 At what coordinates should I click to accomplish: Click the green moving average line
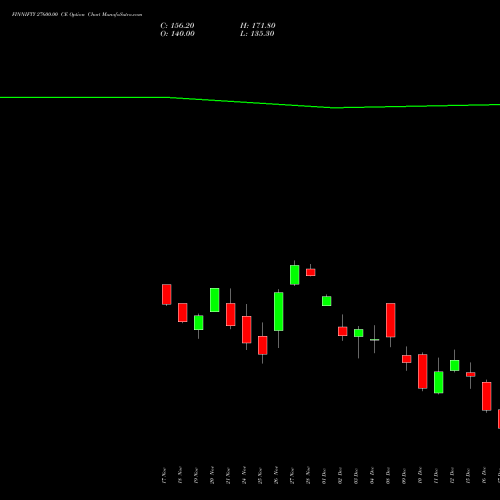pyautogui.click(x=250, y=102)
